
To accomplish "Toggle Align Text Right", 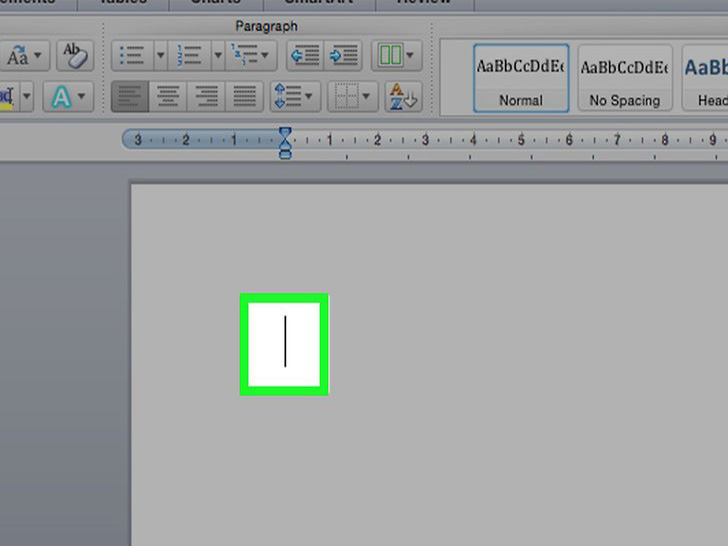I will [206, 97].
